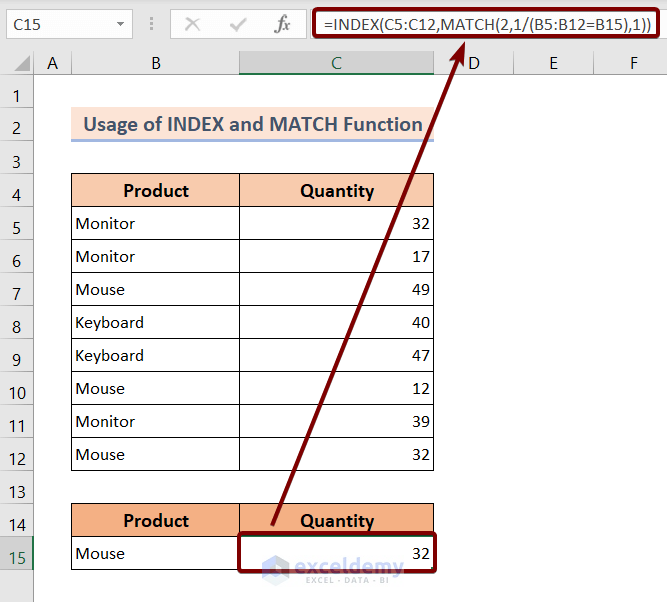Select lookup value 'Mouse' in row 15
Viewport: 667px width, 602px height.
coord(156,553)
